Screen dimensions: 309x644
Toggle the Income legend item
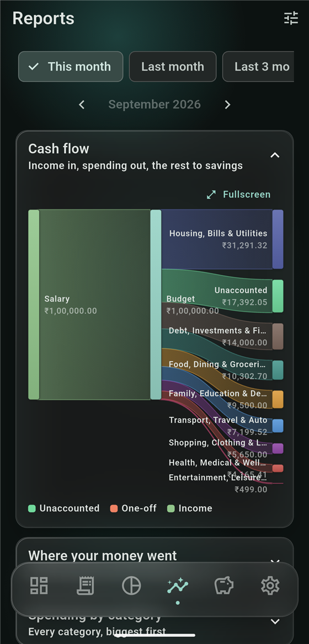pyautogui.click(x=190, y=508)
